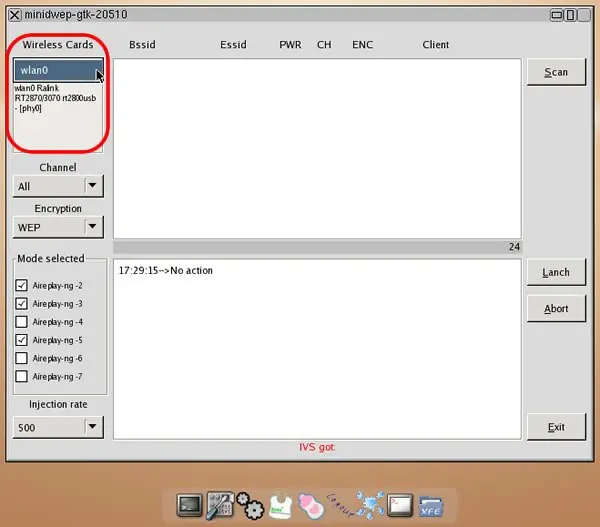Open the screwdriver control panel icon
The height and width of the screenshot is (527, 600).
click(x=220, y=506)
